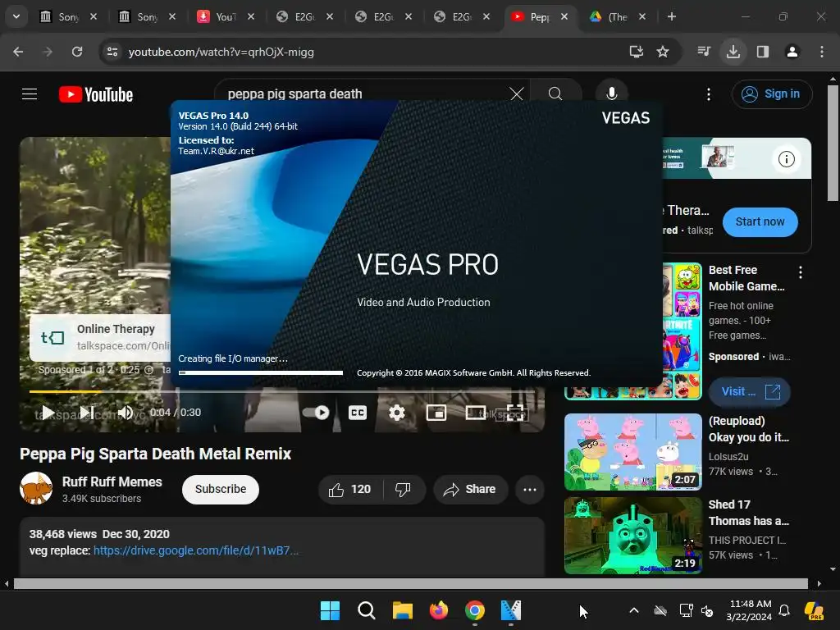Open the YouTube hamburger guide menu

pyautogui.click(x=30, y=94)
